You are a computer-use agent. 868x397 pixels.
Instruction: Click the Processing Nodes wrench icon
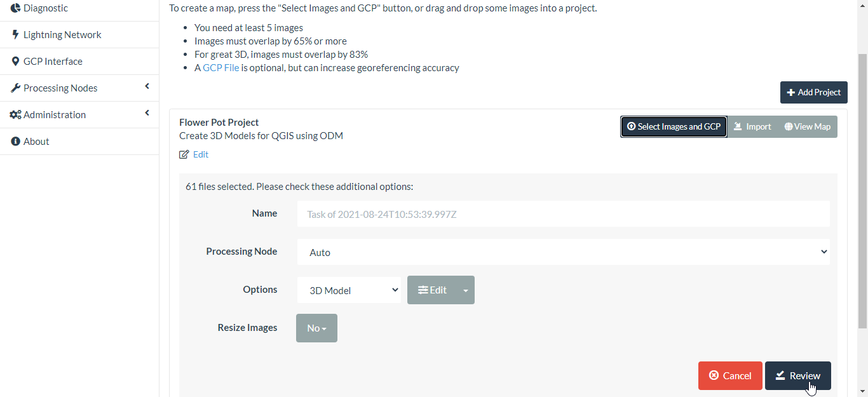pyautogui.click(x=15, y=88)
